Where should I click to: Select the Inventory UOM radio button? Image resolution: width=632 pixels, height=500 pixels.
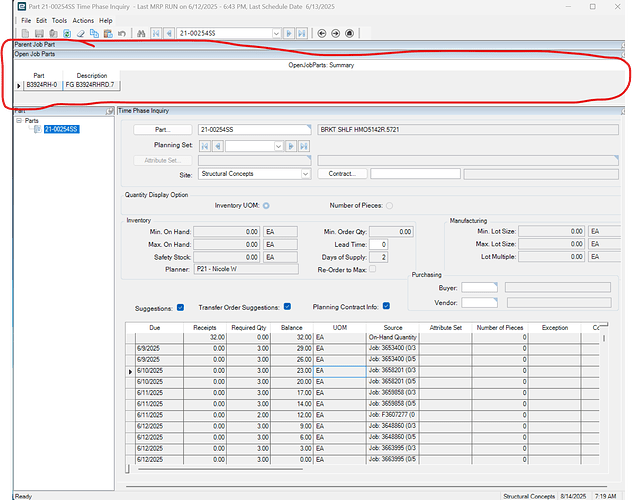pyautogui.click(x=266, y=206)
